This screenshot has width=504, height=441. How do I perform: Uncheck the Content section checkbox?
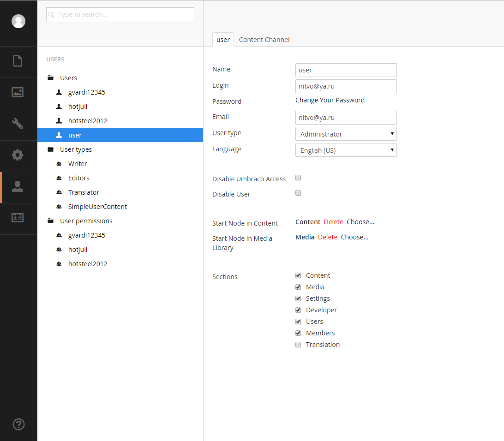298,275
